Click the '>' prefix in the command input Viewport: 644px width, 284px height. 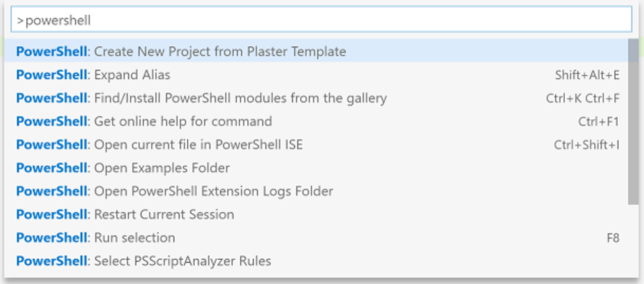[20, 20]
